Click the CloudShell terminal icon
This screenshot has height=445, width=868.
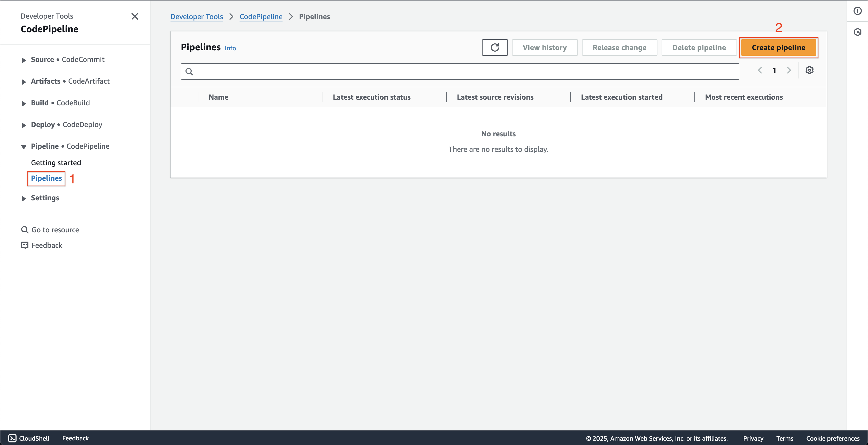[12, 438]
